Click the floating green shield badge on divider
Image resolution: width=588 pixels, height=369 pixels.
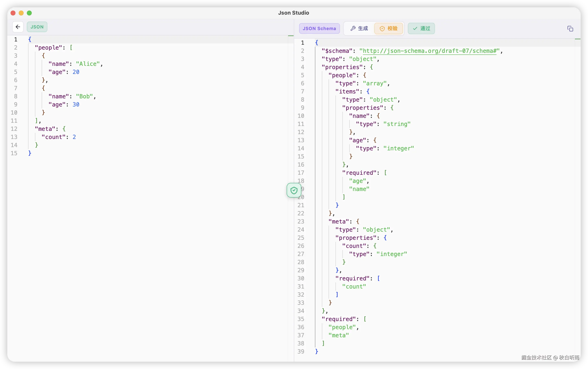point(294,190)
